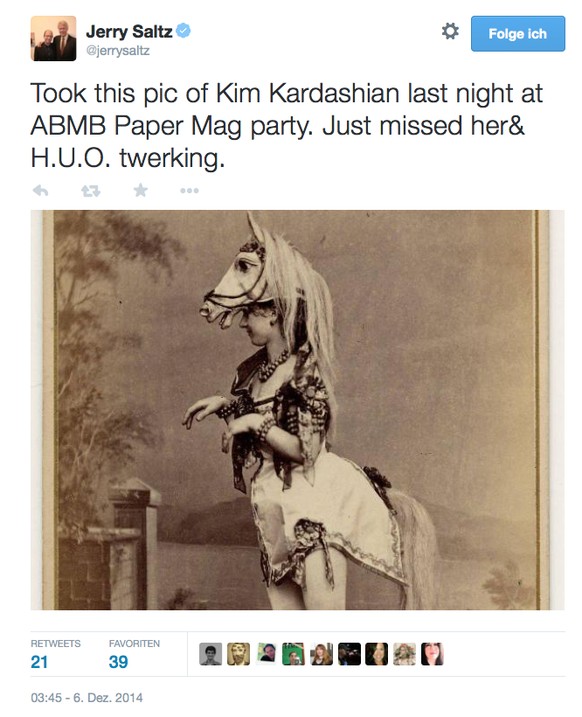Click the green background avatar in likers row
The width and height of the screenshot is (582, 717).
pyautogui.click(x=294, y=654)
